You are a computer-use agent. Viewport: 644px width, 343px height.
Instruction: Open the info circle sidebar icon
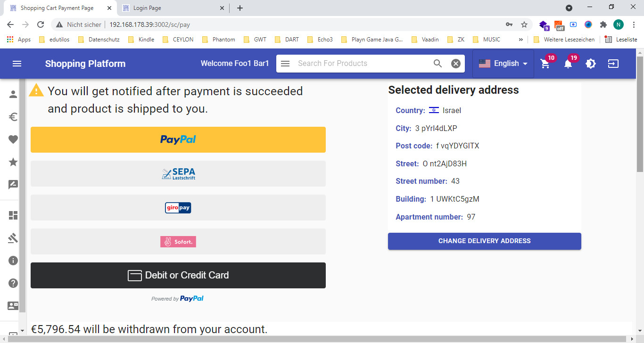click(x=13, y=261)
